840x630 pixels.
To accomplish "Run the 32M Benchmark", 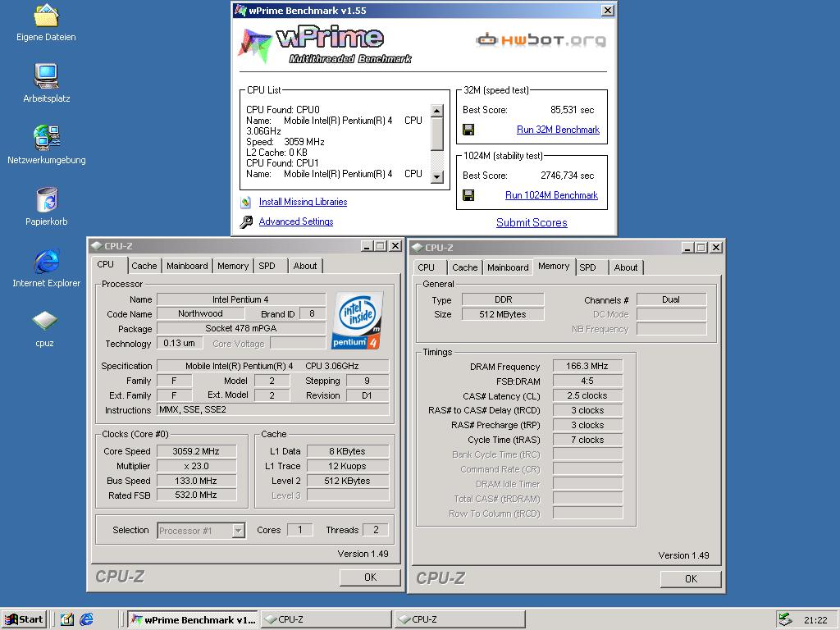I will pyautogui.click(x=558, y=130).
